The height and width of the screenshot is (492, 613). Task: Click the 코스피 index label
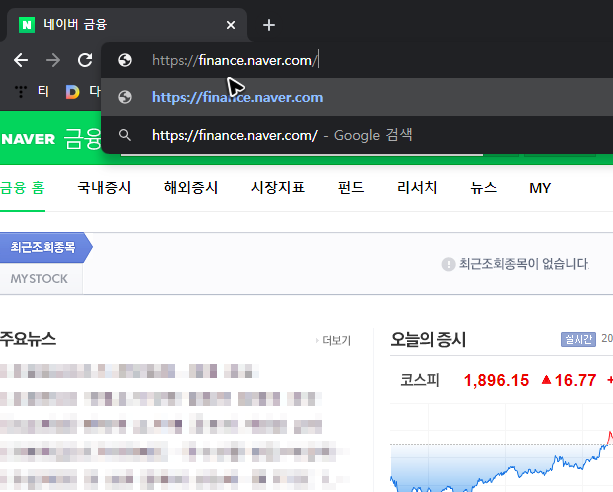(x=420, y=380)
